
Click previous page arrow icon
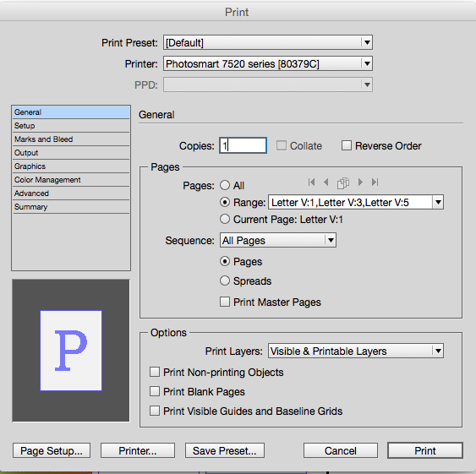pos(326,182)
